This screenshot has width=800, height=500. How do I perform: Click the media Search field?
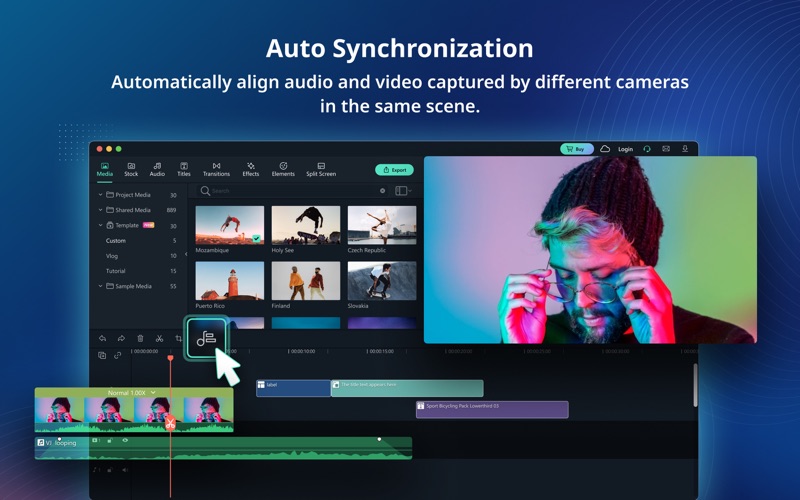click(293, 191)
